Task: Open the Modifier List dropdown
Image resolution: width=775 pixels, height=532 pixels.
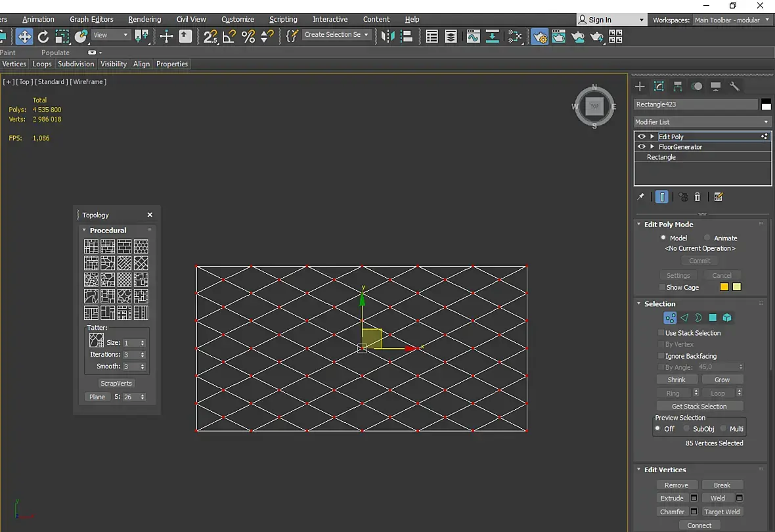Action: pos(701,122)
